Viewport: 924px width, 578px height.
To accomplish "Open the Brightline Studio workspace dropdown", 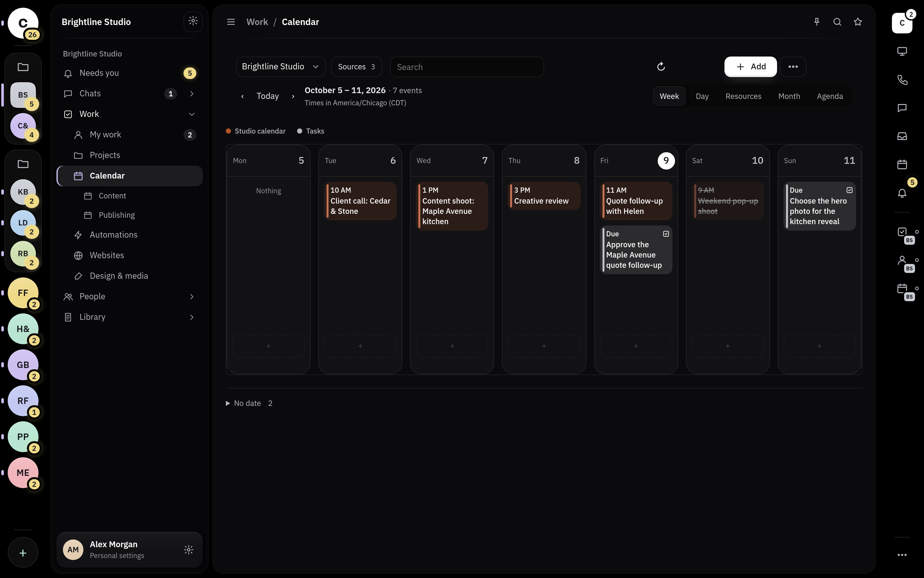I will pyautogui.click(x=281, y=66).
